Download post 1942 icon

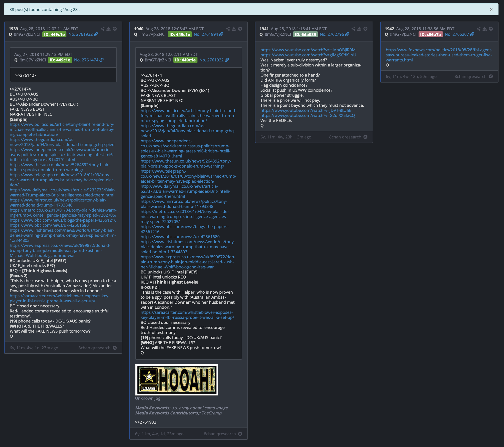click(x=485, y=29)
